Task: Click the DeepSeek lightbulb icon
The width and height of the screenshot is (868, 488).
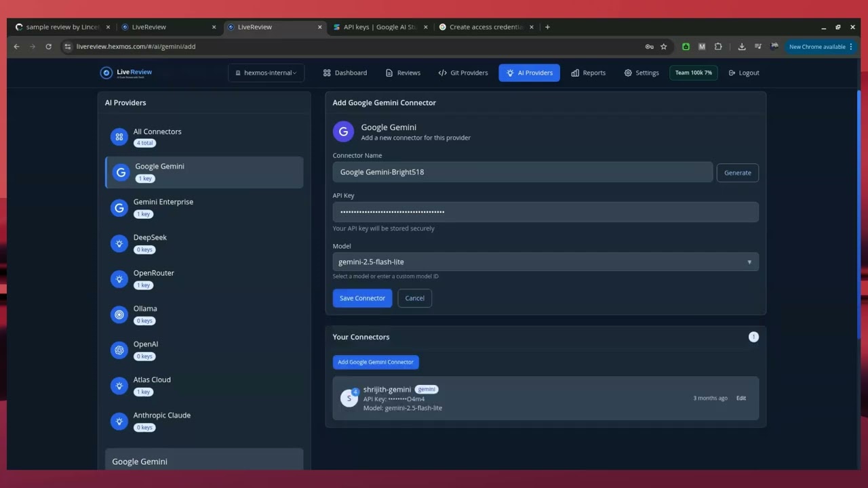Action: point(119,243)
